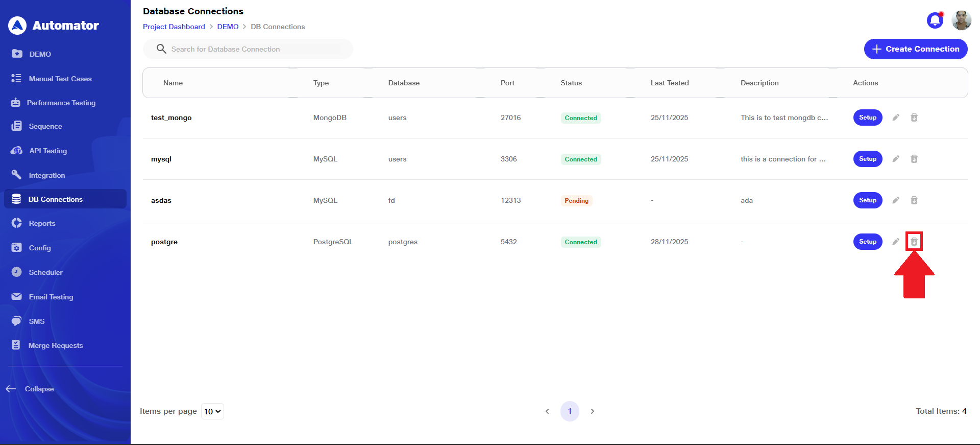Click the Create Connection button
980x445 pixels.
click(x=915, y=49)
